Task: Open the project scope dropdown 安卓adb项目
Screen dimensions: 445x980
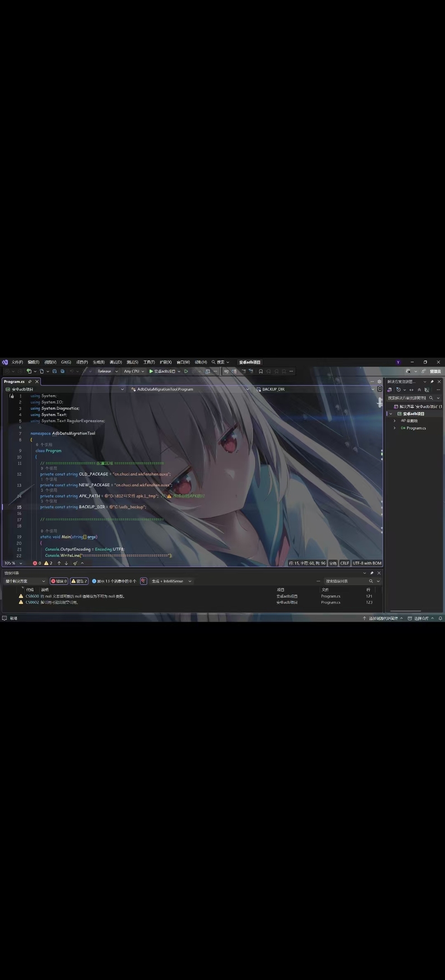Action: 65,389
